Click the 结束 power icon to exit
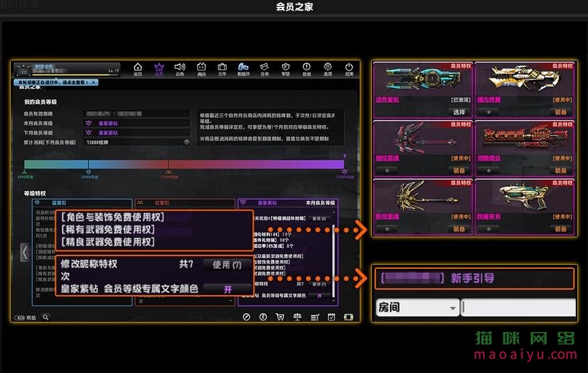588x373 pixels. tap(349, 69)
